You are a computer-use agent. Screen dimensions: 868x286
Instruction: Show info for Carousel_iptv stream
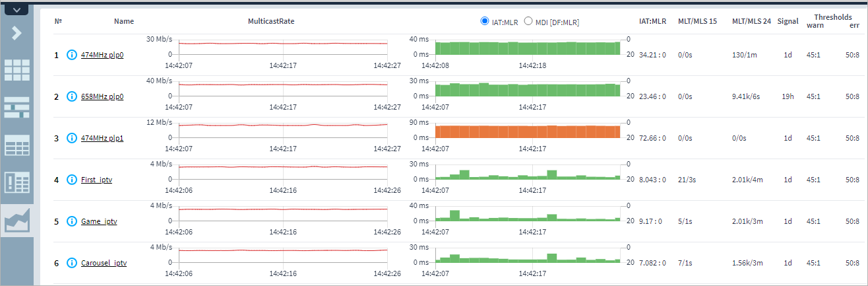pos(72,263)
